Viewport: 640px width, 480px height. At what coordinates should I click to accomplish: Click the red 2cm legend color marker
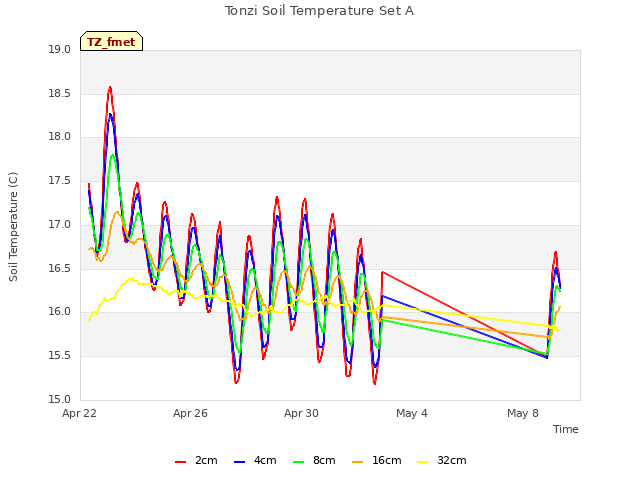(x=180, y=462)
